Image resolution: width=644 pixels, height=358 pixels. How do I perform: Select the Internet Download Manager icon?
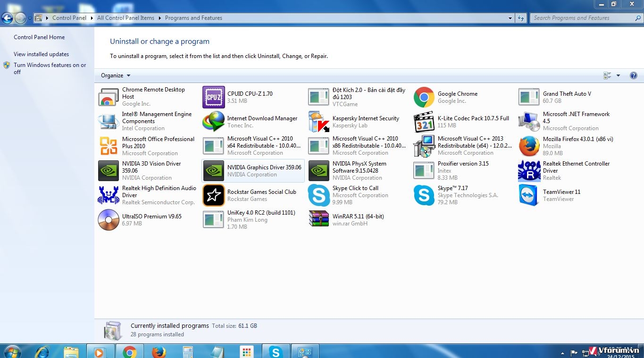click(x=214, y=122)
